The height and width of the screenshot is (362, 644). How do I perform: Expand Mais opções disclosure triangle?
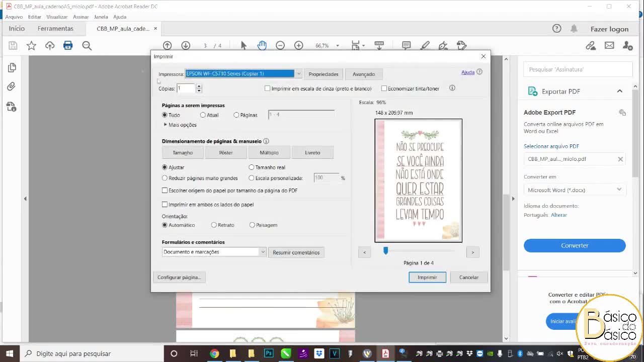coord(165,125)
